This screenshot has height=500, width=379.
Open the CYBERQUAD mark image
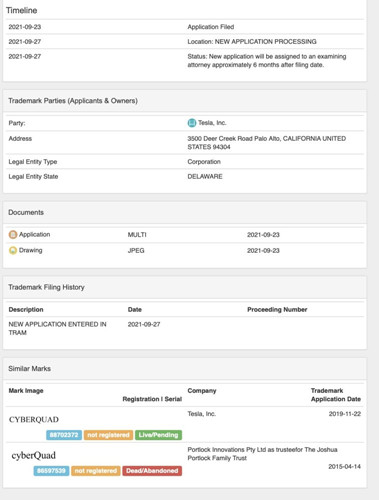click(34, 420)
